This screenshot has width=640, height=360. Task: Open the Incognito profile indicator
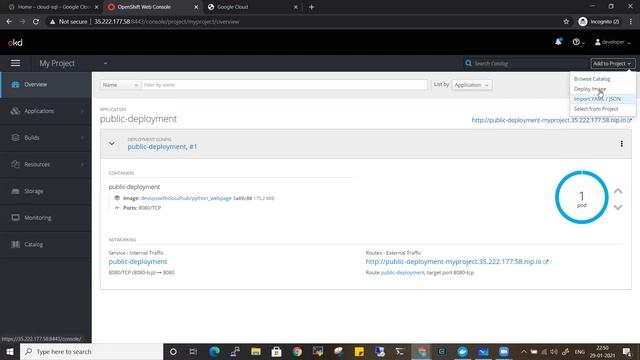coord(599,22)
